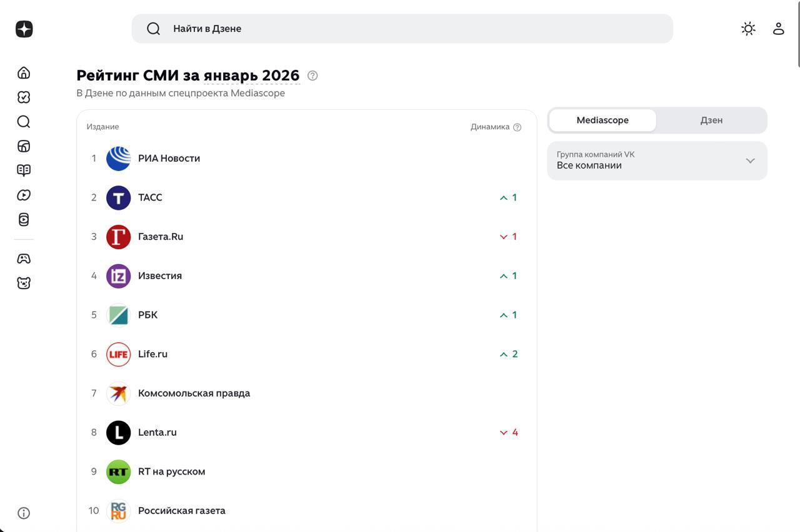Open the user profile icon
Image resolution: width=800 pixels, height=532 pixels.
[x=778, y=29]
